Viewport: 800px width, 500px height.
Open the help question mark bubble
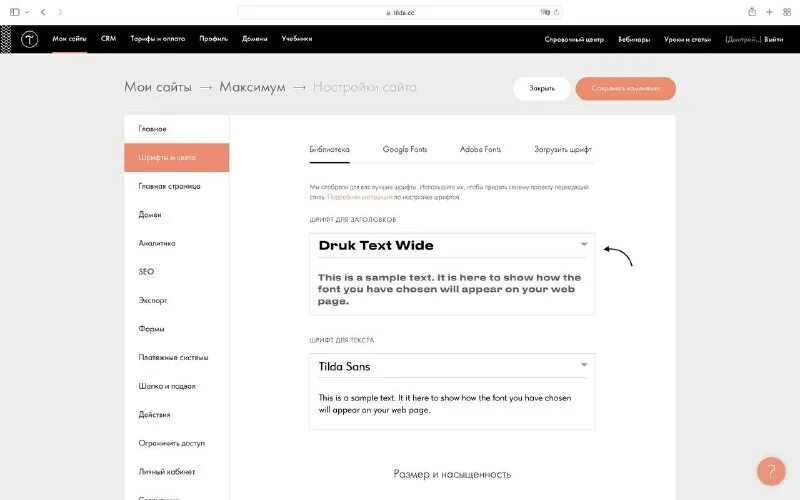771,471
